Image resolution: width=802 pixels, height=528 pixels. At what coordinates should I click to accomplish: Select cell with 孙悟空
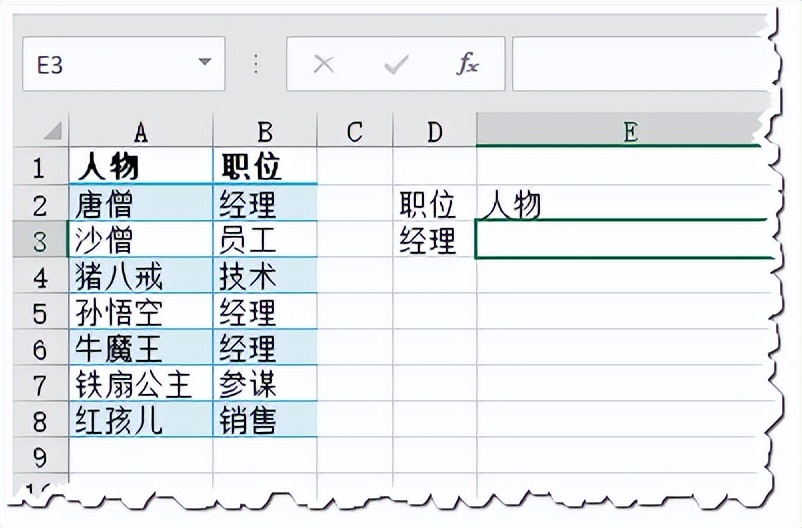141,312
